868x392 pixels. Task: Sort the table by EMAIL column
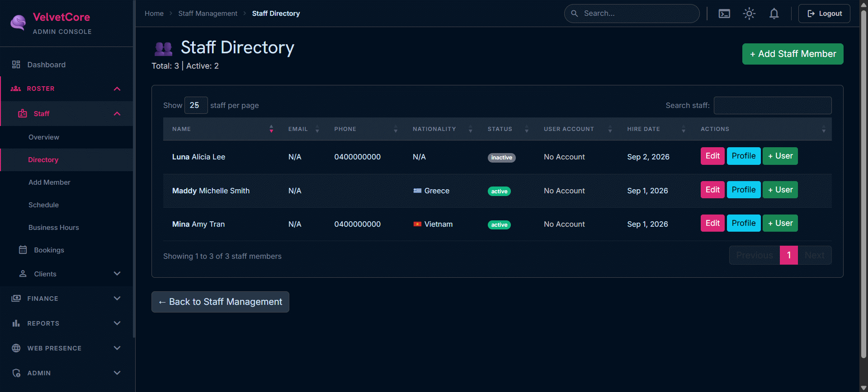302,129
